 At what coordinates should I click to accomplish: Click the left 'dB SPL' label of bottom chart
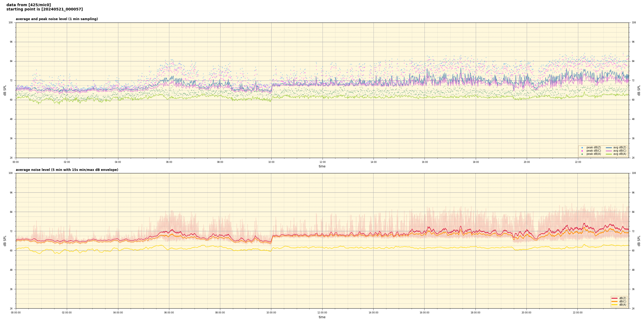5,241
